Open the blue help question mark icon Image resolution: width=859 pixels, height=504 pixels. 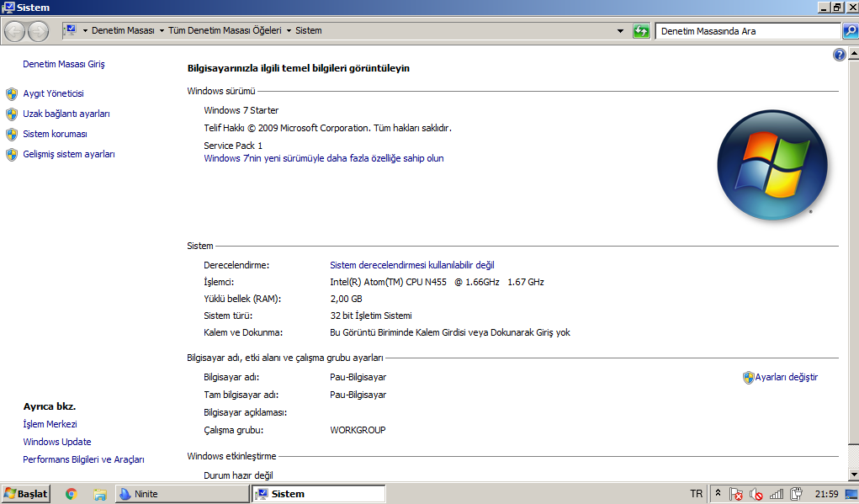point(839,55)
